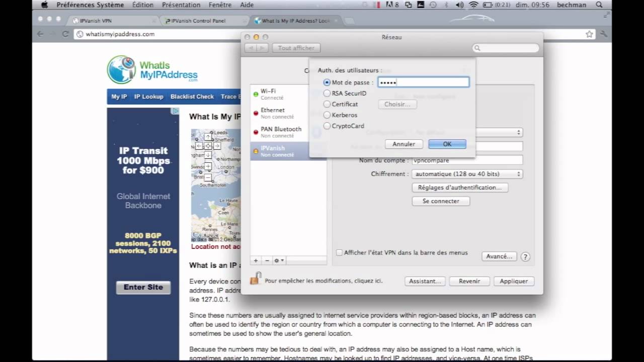Click the Assistant button
This screenshot has height=362, width=644.
point(425,282)
